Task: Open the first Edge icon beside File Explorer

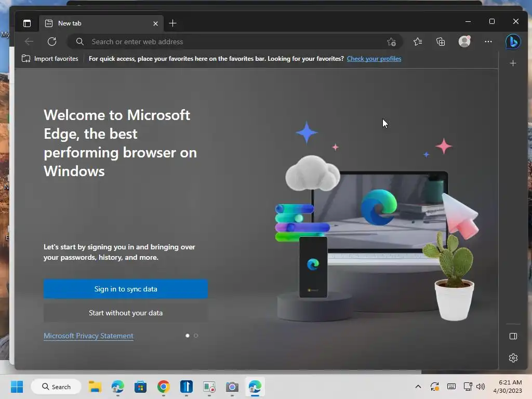Action: coord(118,387)
